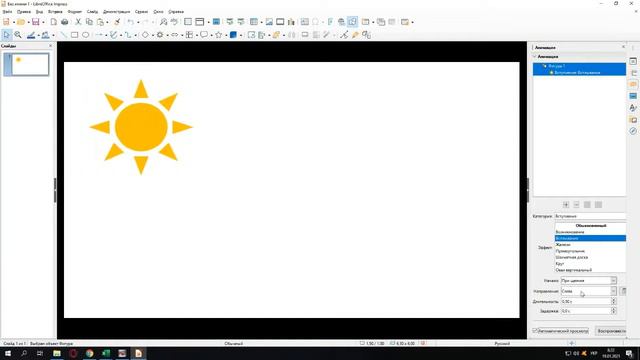Select the Жалюзи effect in list

(590, 244)
